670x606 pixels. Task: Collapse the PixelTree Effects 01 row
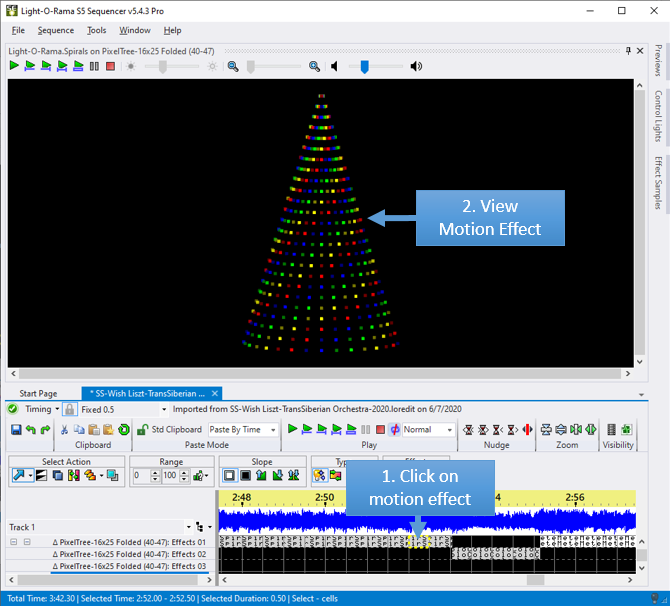point(15,542)
